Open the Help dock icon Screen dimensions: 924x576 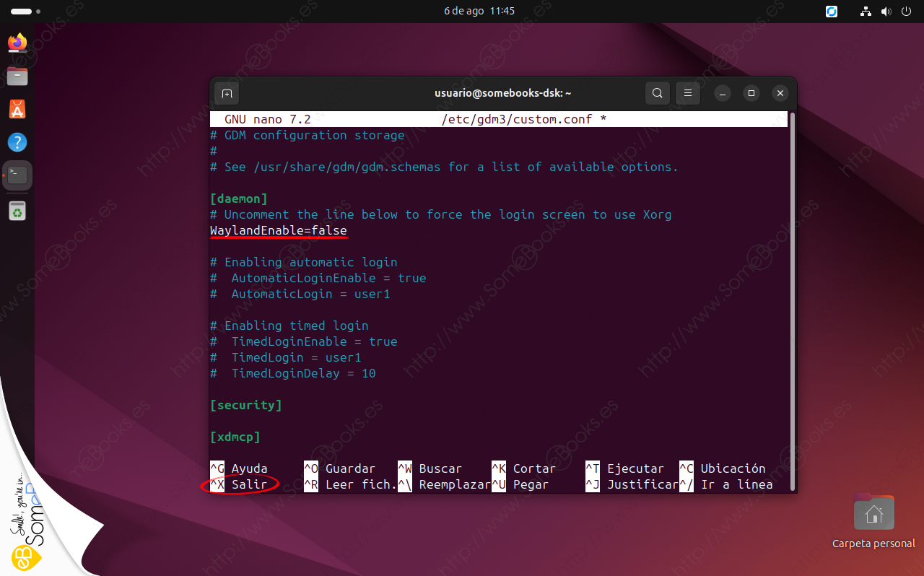[x=17, y=142]
